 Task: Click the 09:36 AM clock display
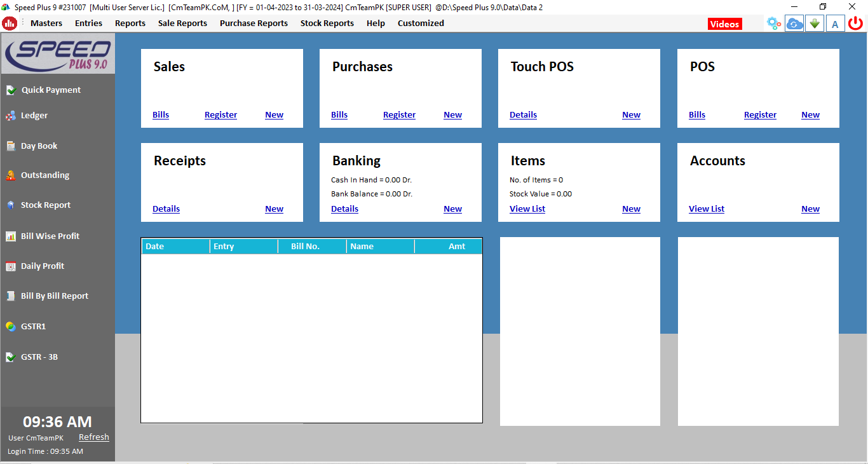point(57,422)
